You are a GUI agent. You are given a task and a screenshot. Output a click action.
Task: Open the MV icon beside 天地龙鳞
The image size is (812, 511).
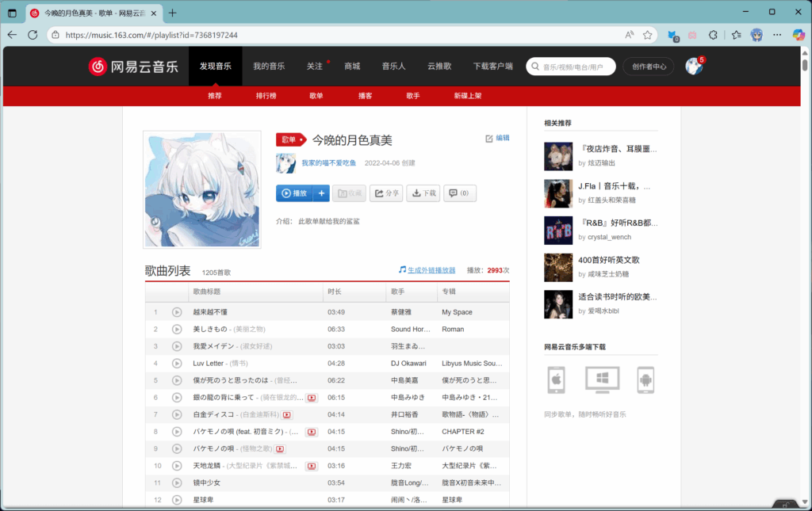(x=312, y=466)
